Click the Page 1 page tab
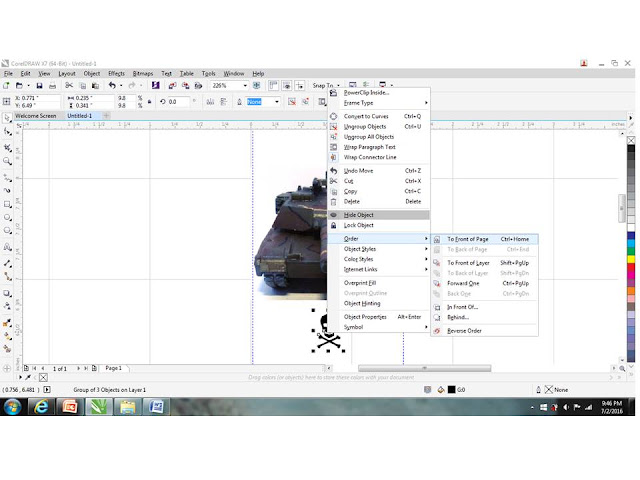640x480 pixels. click(x=113, y=368)
